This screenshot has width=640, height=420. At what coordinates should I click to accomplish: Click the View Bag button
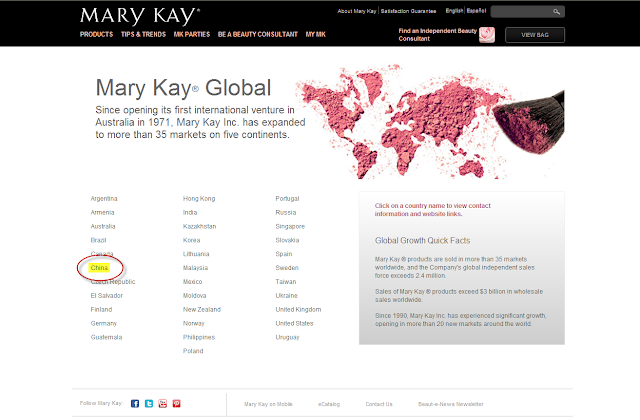[x=535, y=35]
